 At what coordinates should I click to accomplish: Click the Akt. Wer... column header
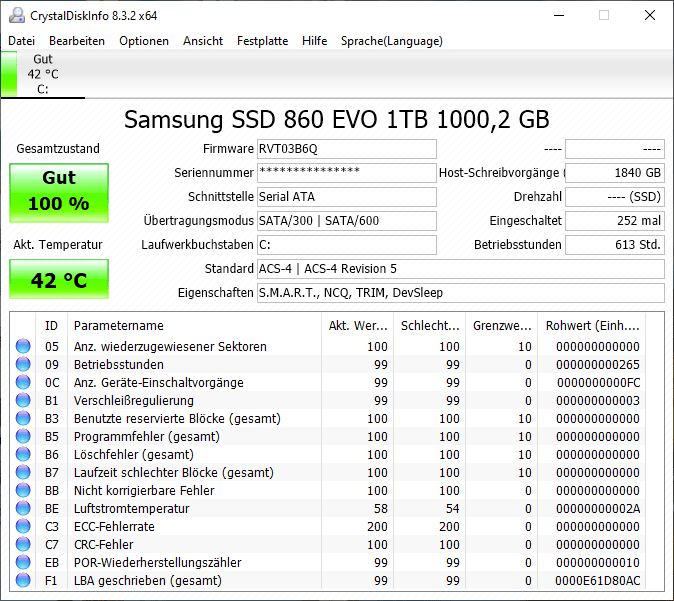point(358,325)
